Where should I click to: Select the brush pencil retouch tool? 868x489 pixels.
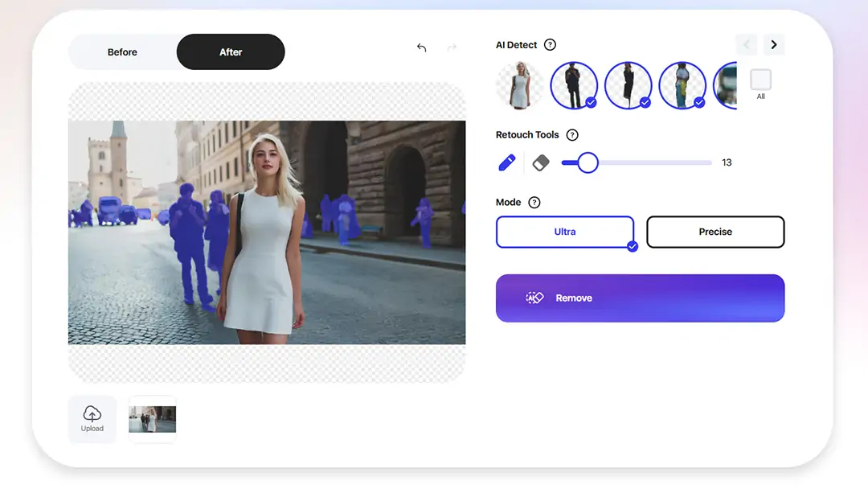coord(507,162)
